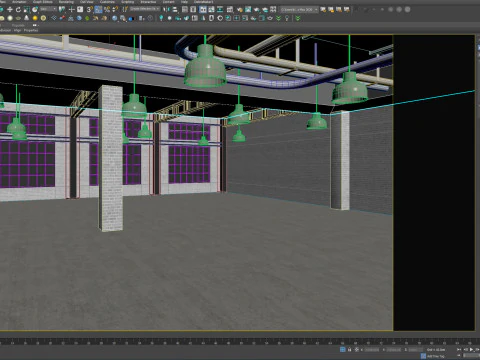This screenshot has width=480, height=360.
Task: Open Edit Named Selection Sets
Action: [125, 9]
